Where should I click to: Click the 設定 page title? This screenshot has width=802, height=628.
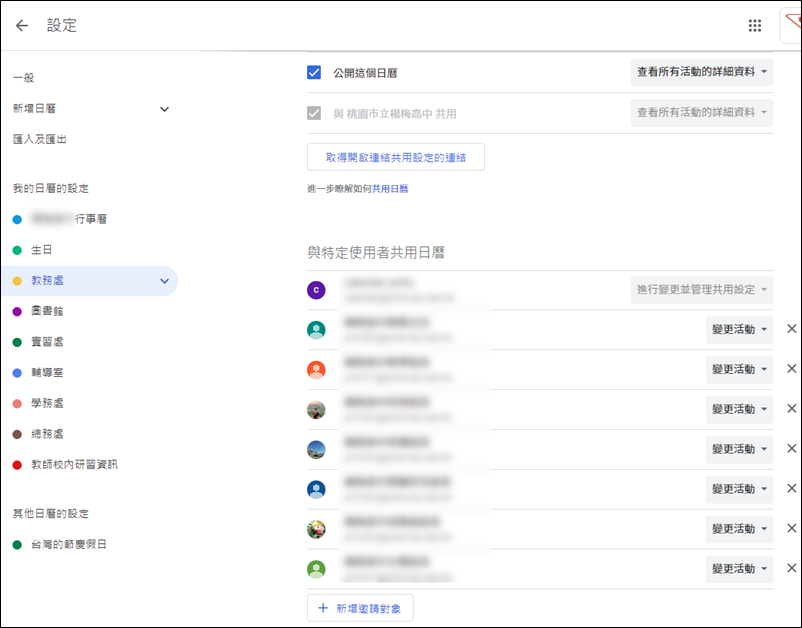[x=62, y=25]
